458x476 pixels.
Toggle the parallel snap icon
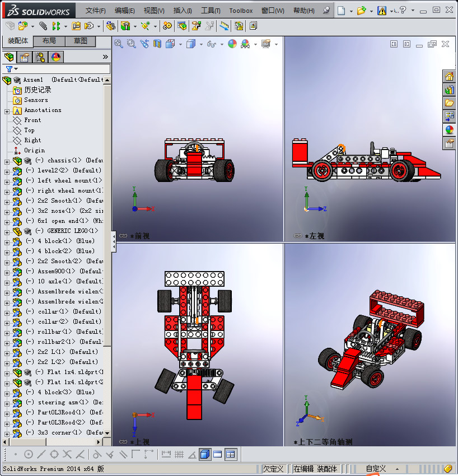(x=123, y=455)
